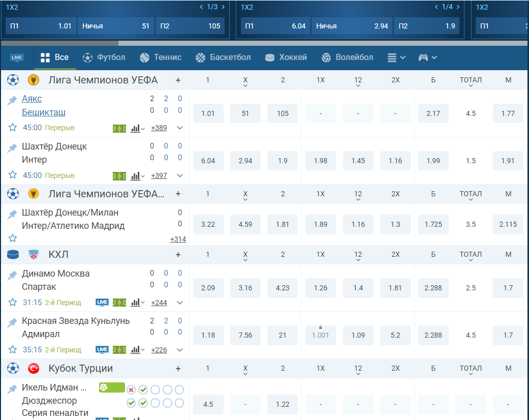The width and height of the screenshot is (529, 420).
Task: Go to next market in first 1X2 card
Action: pos(223,7)
